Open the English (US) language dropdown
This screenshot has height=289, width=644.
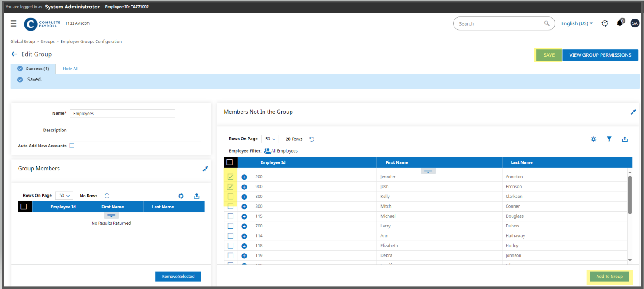[x=577, y=23]
